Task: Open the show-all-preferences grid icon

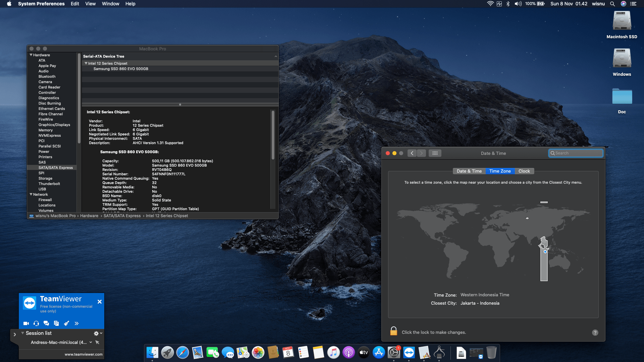Action: [x=435, y=153]
